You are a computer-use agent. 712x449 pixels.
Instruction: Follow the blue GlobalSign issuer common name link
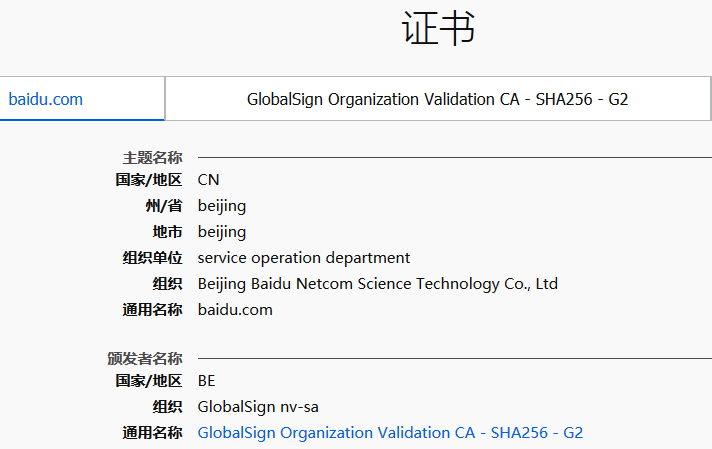390,433
